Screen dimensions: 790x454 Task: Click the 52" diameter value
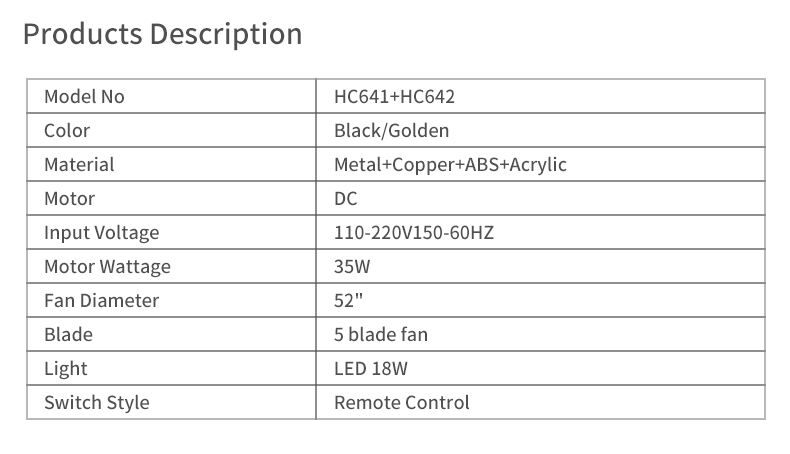(x=348, y=300)
